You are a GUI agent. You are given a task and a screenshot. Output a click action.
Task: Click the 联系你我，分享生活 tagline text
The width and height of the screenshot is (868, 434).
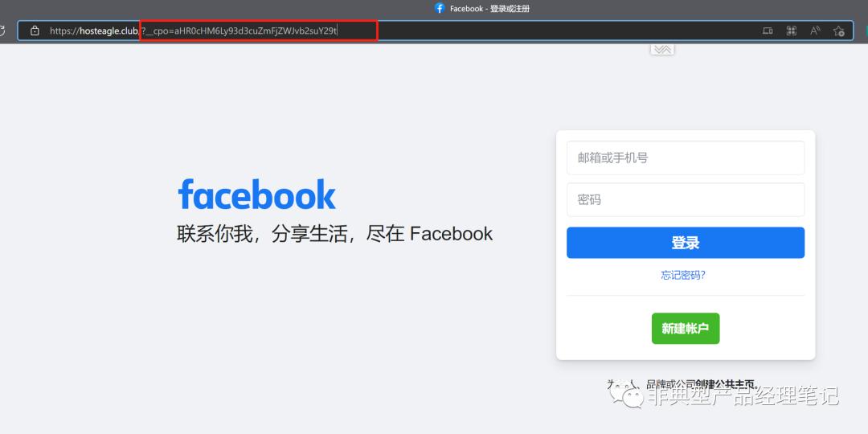334,234
